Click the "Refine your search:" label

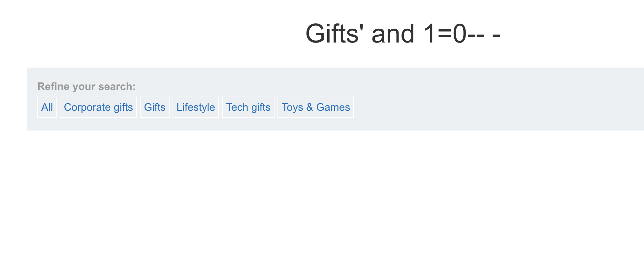pyautogui.click(x=86, y=86)
